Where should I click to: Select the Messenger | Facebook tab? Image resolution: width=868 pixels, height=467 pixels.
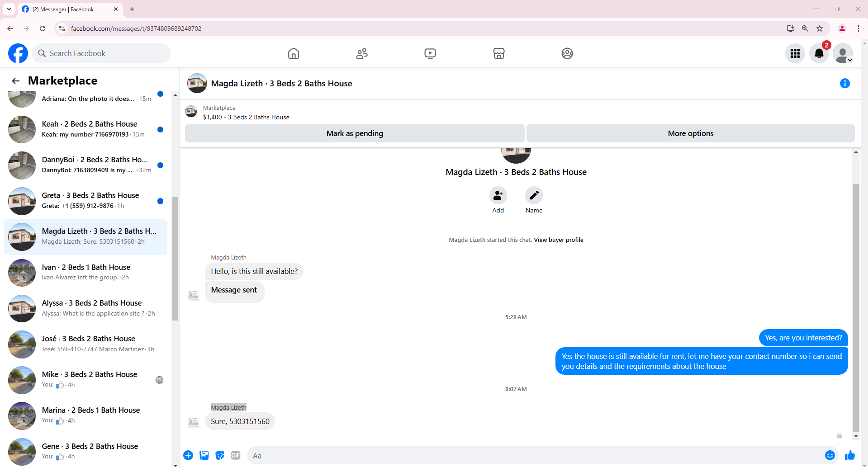pyautogui.click(x=70, y=9)
